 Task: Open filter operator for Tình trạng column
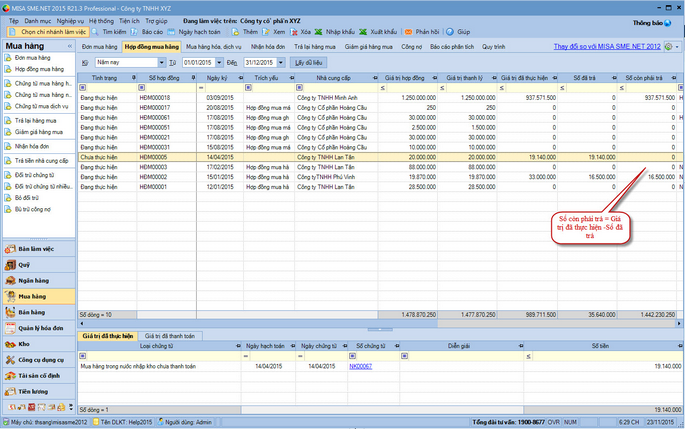(83, 88)
